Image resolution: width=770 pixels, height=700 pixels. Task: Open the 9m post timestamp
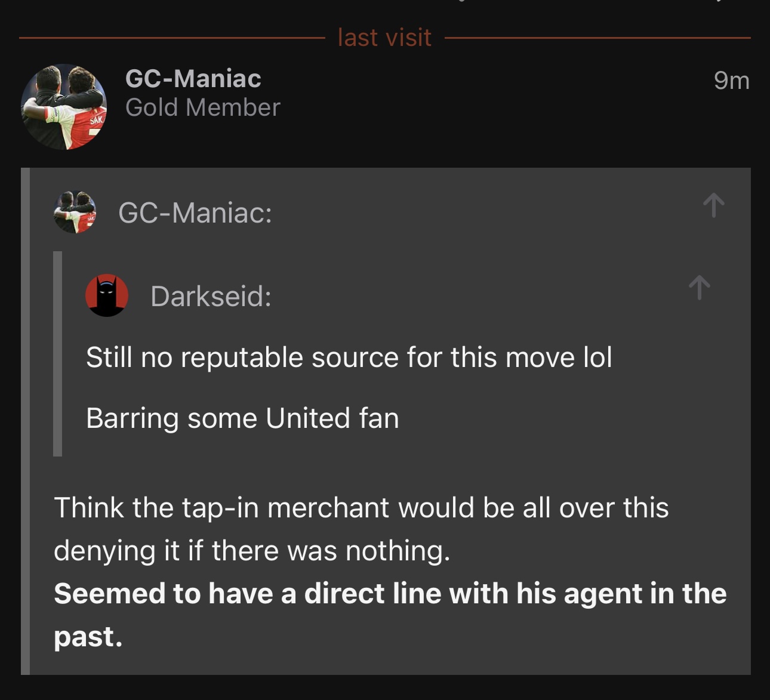pyautogui.click(x=731, y=80)
